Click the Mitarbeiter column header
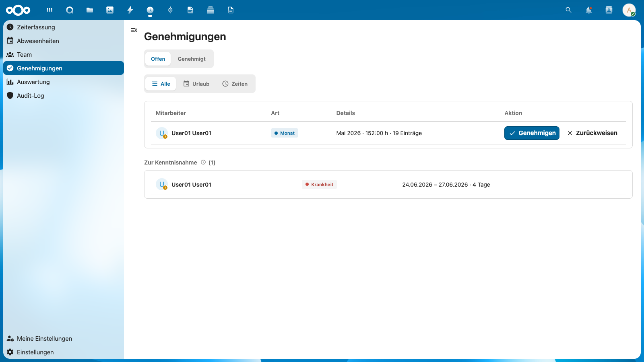The width and height of the screenshot is (644, 362). (171, 113)
